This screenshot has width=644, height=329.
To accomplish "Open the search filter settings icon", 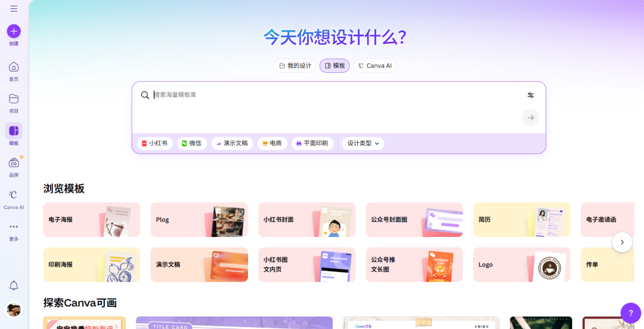I will (x=531, y=95).
